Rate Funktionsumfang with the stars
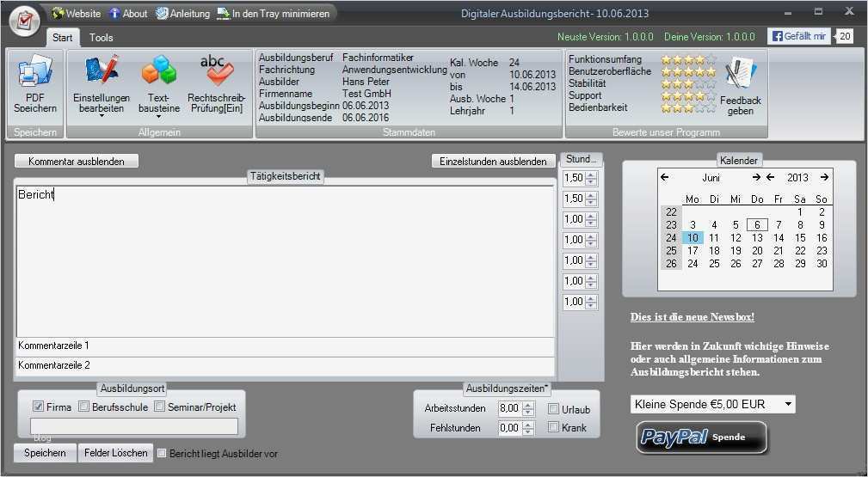This screenshot has width=868, height=477. pos(689,59)
